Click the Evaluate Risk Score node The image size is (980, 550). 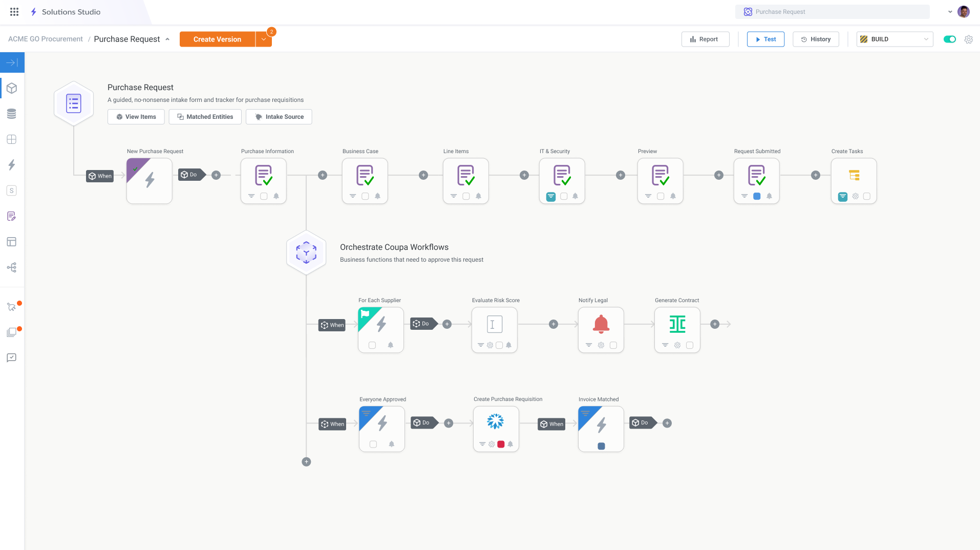click(x=494, y=324)
